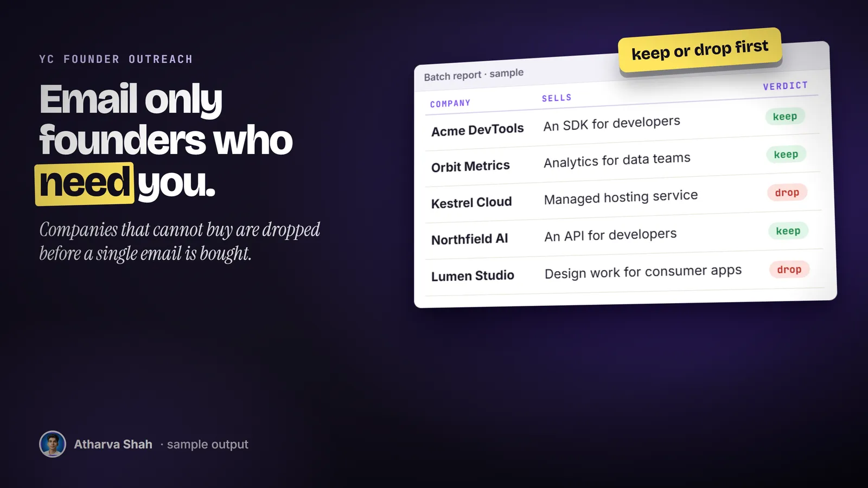868x488 pixels.
Task: Click the yellow 'keep or drop first' tag
Action: point(700,50)
